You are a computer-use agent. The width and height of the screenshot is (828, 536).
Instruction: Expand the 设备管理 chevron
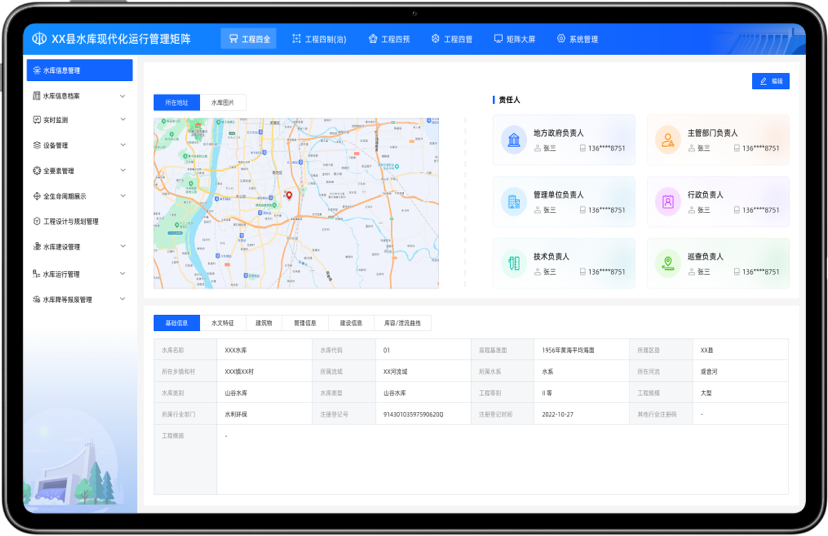pyautogui.click(x=123, y=145)
